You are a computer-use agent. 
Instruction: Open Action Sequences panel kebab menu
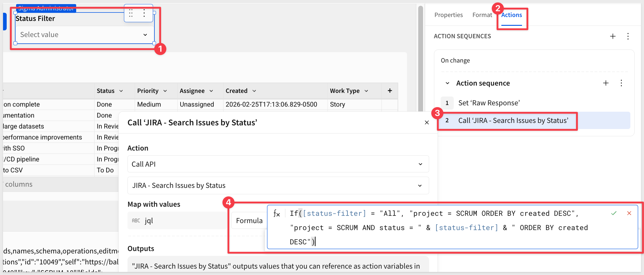628,36
